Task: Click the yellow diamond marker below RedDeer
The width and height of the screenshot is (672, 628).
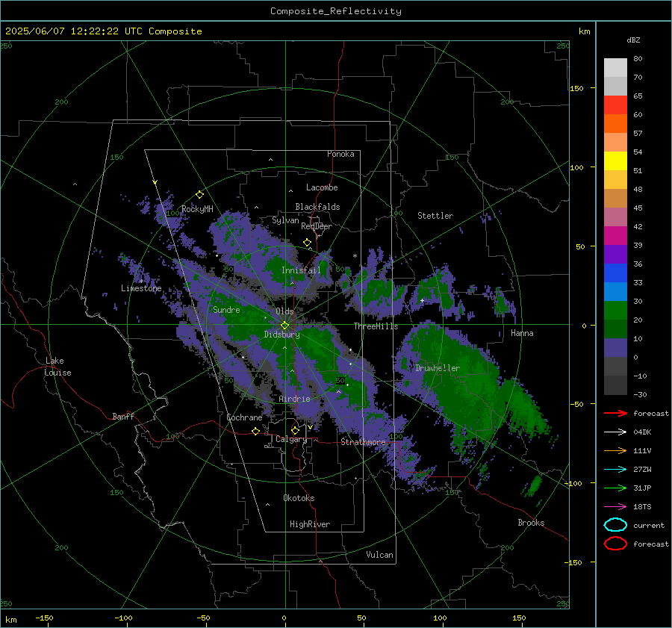Action: 307,243
